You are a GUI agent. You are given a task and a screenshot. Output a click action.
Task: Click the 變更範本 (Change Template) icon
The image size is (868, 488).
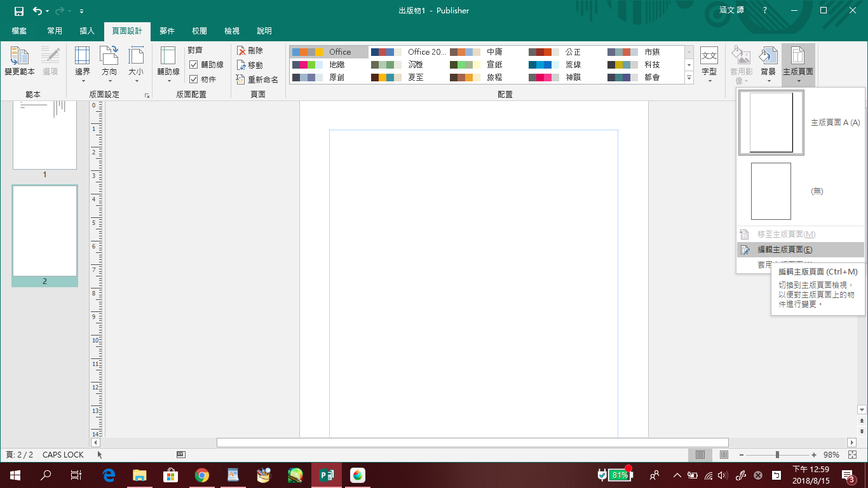click(x=19, y=57)
